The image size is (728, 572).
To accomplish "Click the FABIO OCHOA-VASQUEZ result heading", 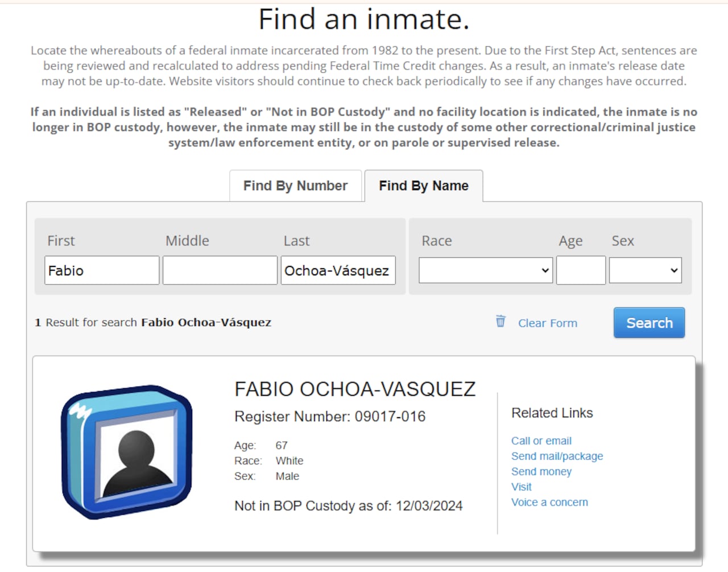I will pos(355,389).
